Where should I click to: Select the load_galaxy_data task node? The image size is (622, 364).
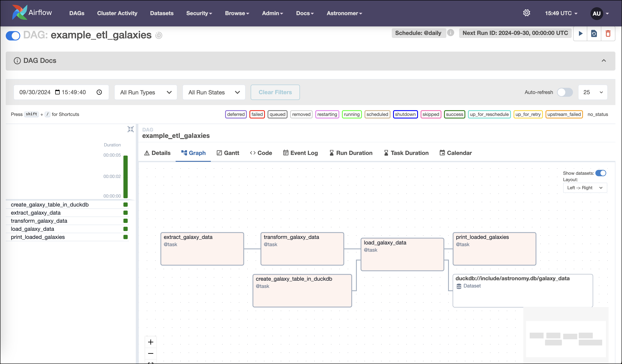tap(402, 254)
